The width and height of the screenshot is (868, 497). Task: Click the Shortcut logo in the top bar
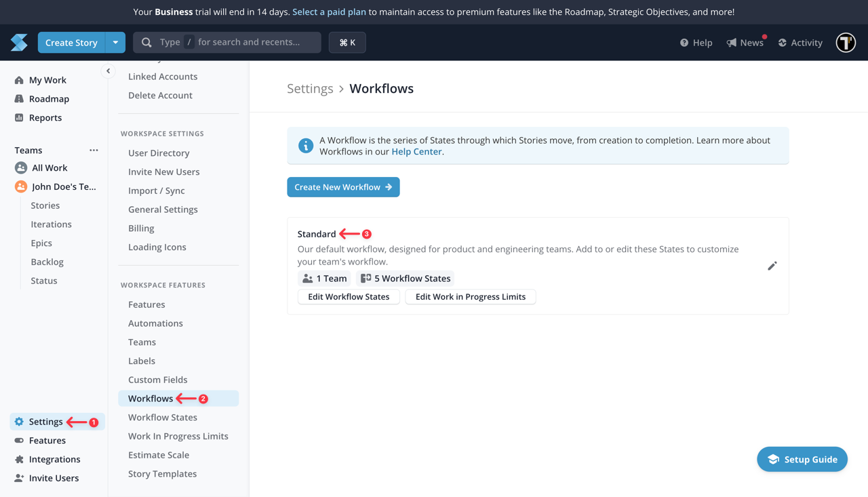coord(18,42)
